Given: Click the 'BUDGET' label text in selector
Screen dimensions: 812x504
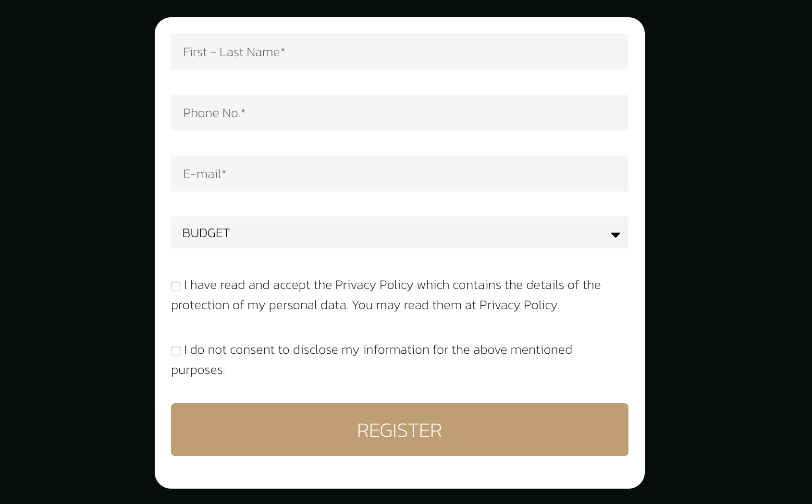Looking at the screenshot, I should point(206,233).
